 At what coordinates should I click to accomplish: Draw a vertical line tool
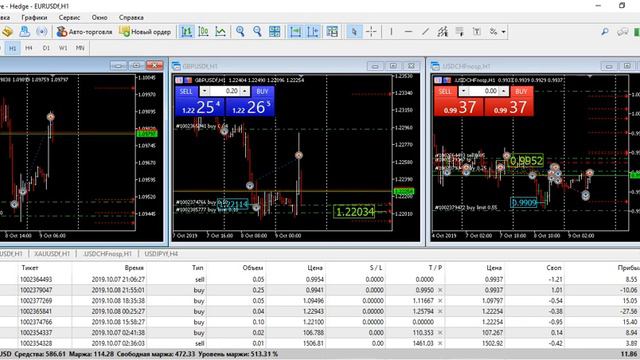pyautogui.click(x=391, y=32)
